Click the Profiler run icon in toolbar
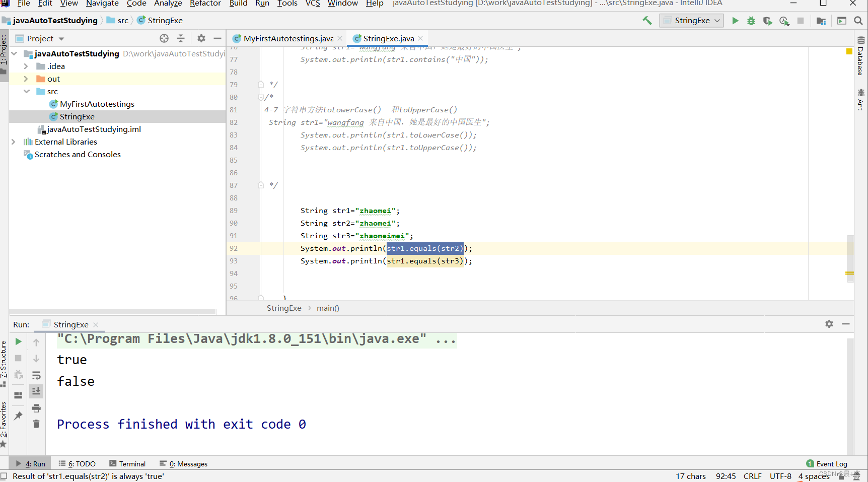 click(x=784, y=21)
